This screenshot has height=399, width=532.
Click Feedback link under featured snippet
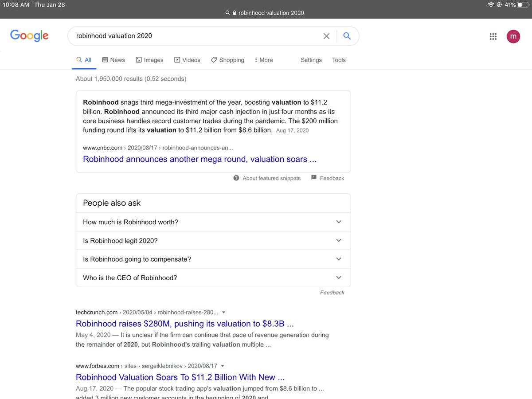(332, 178)
